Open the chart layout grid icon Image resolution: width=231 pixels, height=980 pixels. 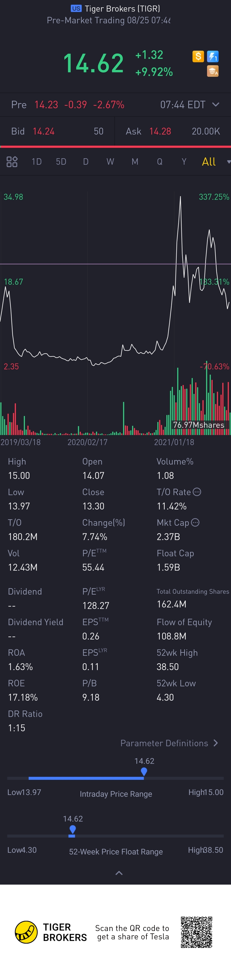[x=12, y=162]
